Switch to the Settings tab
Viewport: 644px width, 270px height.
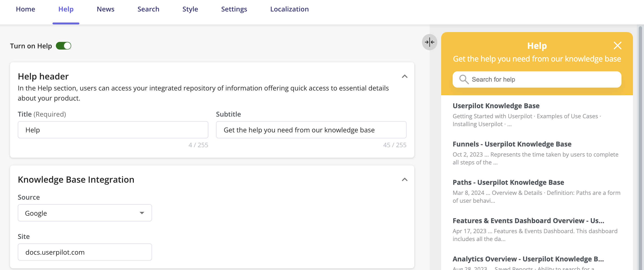pyautogui.click(x=234, y=9)
